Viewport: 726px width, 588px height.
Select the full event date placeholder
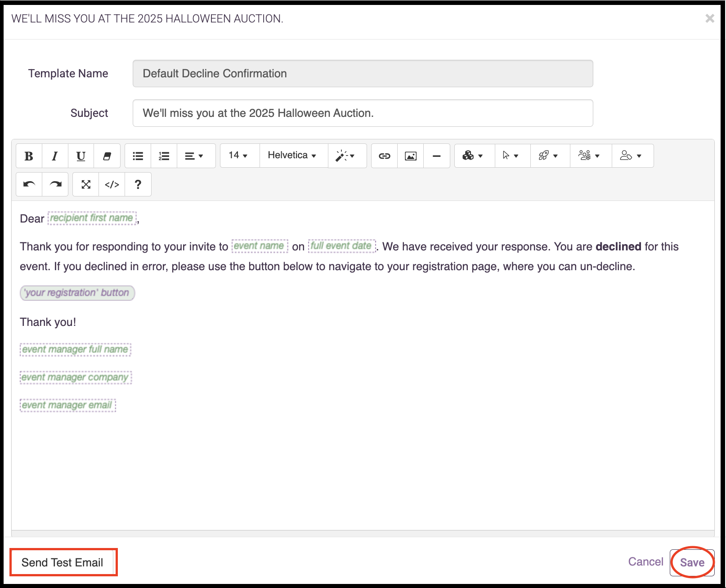[x=341, y=246]
